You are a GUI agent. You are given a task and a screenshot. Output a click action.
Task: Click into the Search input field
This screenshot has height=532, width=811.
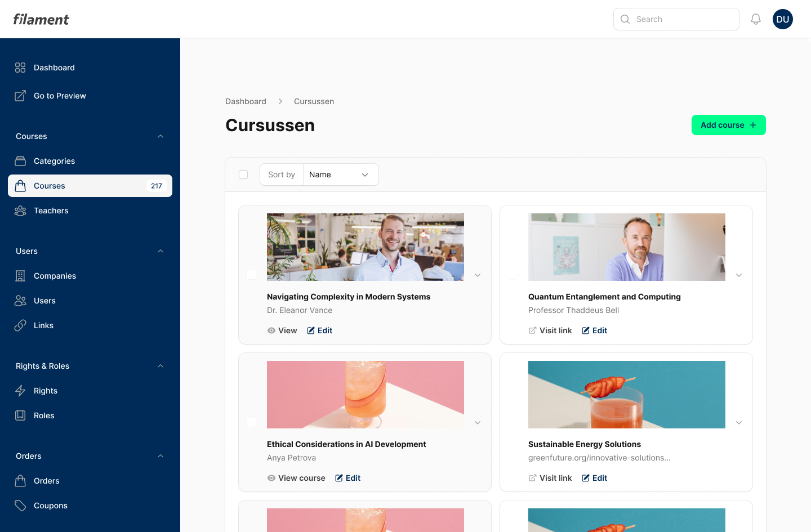[x=676, y=19]
